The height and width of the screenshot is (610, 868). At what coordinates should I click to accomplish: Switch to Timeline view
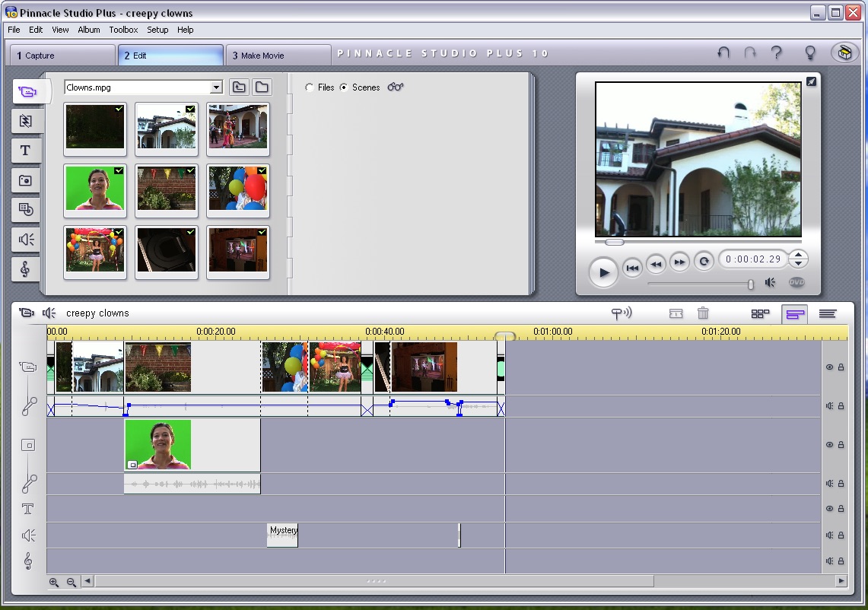pyautogui.click(x=795, y=314)
